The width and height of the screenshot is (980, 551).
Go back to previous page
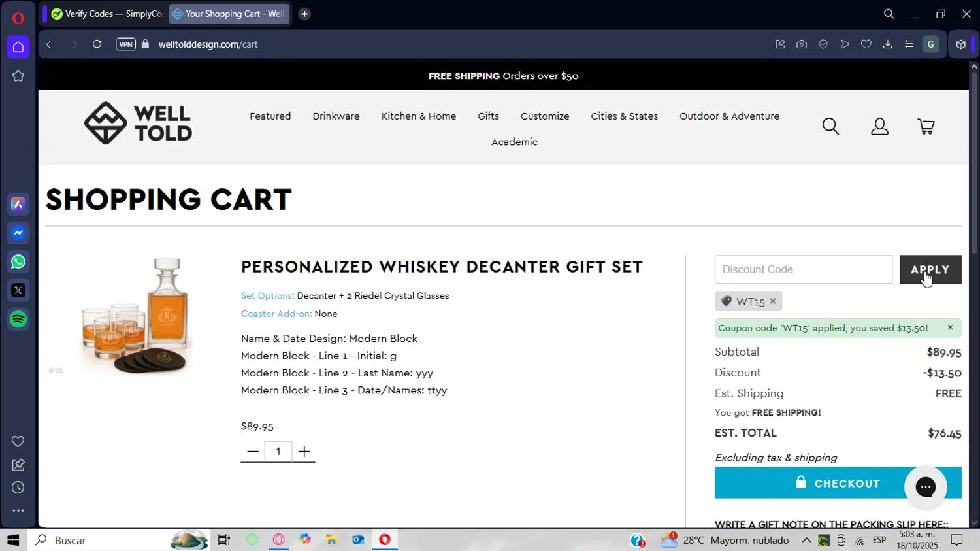(49, 44)
